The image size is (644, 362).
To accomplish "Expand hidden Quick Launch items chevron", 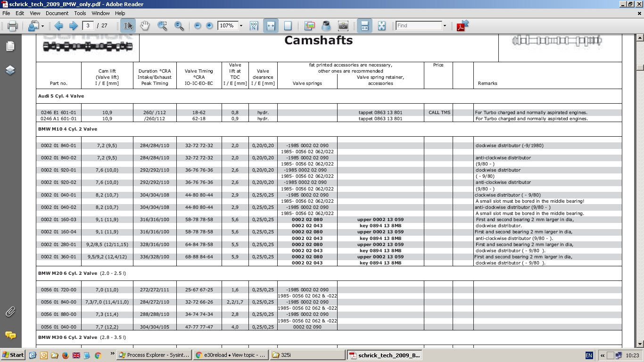I will pos(112,354).
